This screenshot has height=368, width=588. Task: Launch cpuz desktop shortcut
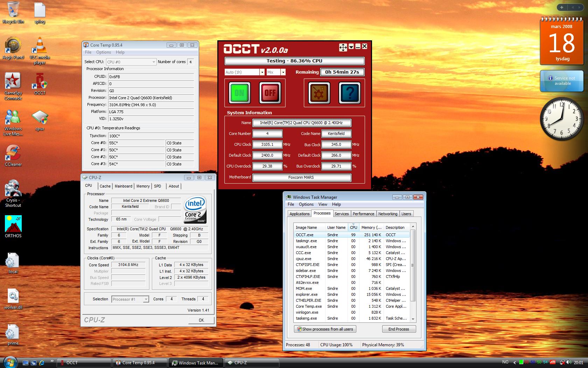[40, 120]
